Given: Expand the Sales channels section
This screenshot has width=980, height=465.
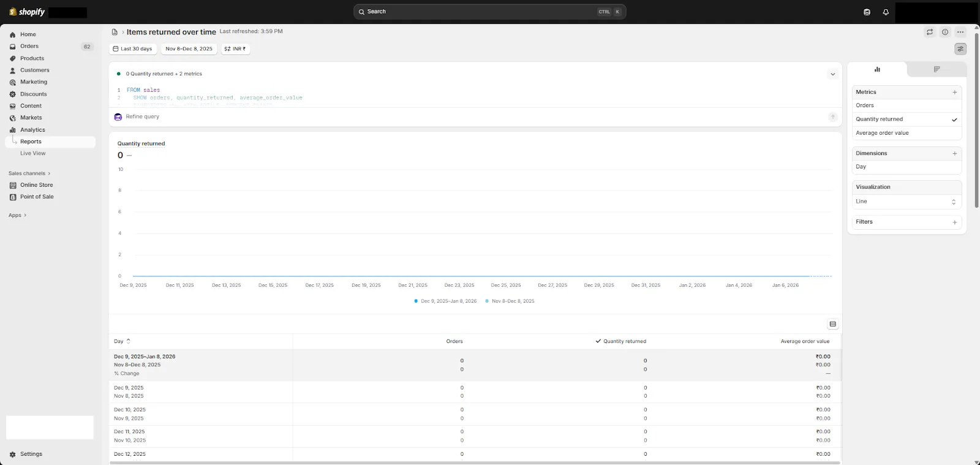Looking at the screenshot, I should click(29, 173).
